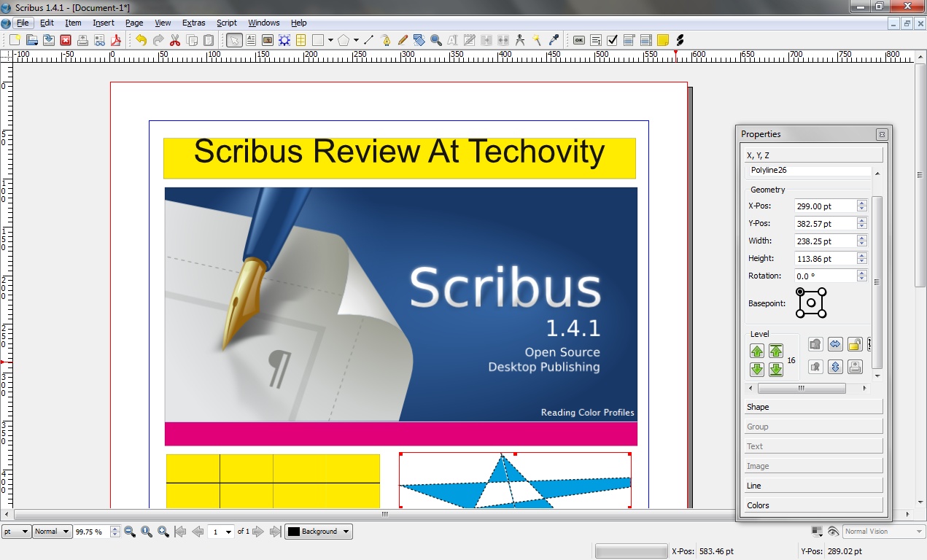Create a new document from toolbar

[15, 40]
